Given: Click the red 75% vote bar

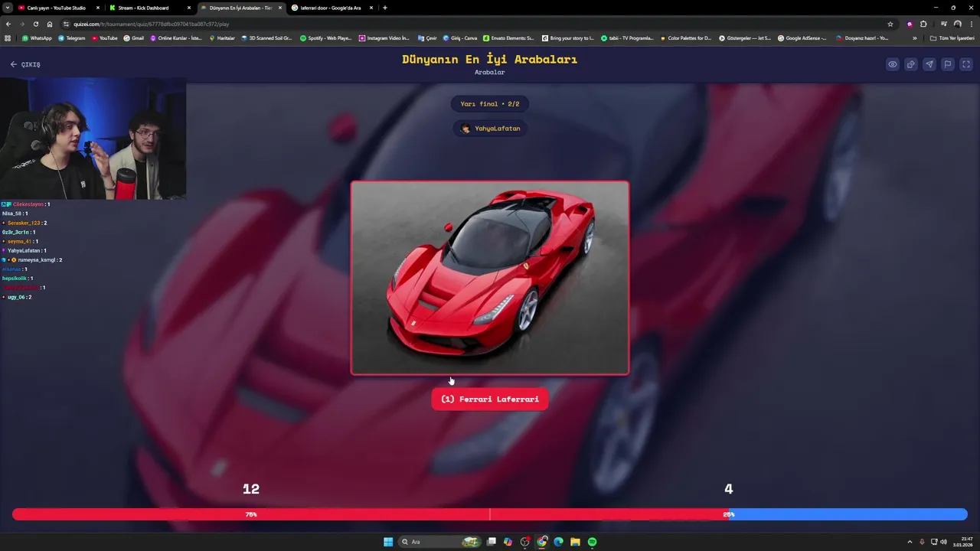Looking at the screenshot, I should (x=371, y=514).
